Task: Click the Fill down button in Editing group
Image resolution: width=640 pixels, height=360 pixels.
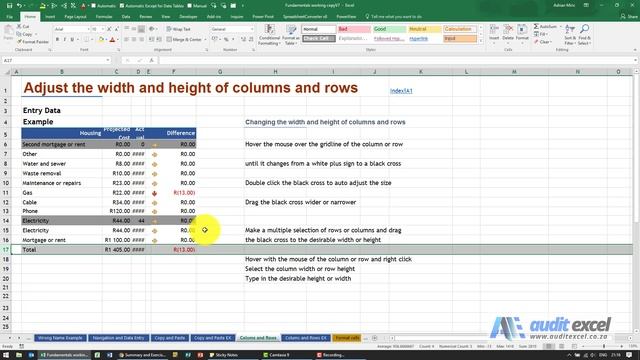Action: [x=541, y=34]
